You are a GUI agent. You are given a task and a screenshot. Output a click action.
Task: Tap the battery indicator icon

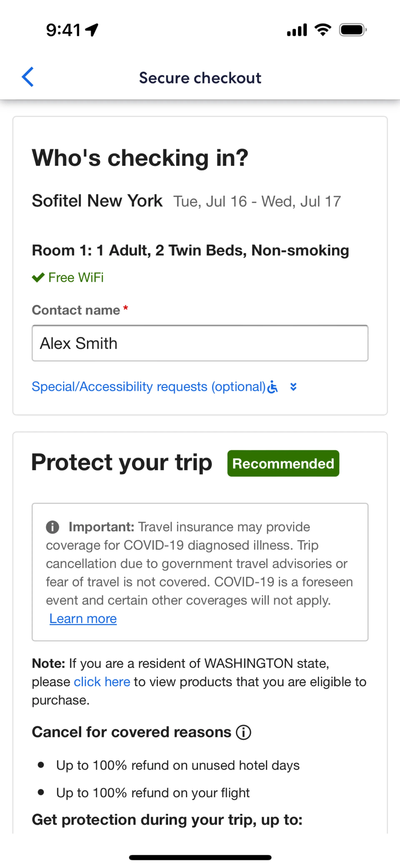pyautogui.click(x=352, y=30)
